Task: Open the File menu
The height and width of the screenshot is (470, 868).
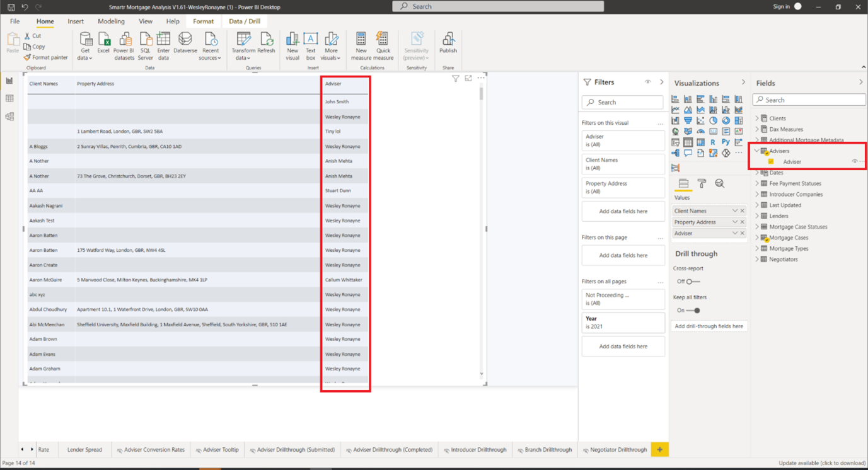Action: (x=14, y=21)
